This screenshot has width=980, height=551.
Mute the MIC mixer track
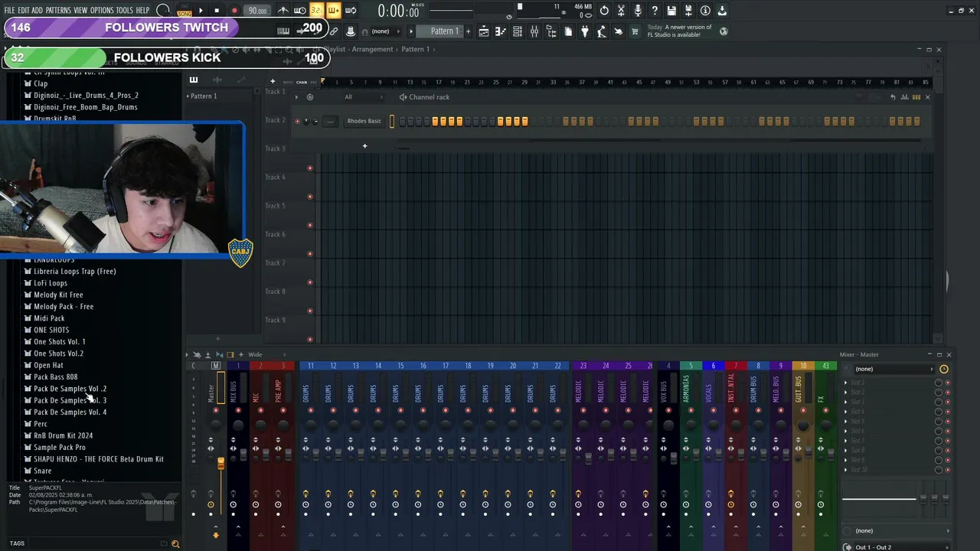[260, 410]
